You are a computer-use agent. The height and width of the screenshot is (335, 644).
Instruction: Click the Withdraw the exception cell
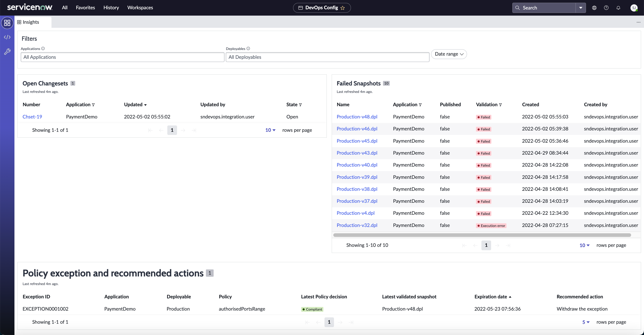click(x=582, y=309)
